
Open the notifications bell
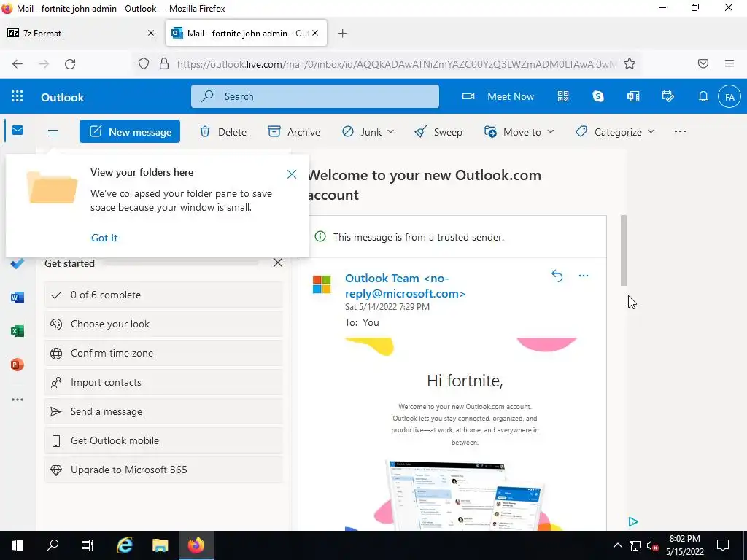tap(703, 96)
